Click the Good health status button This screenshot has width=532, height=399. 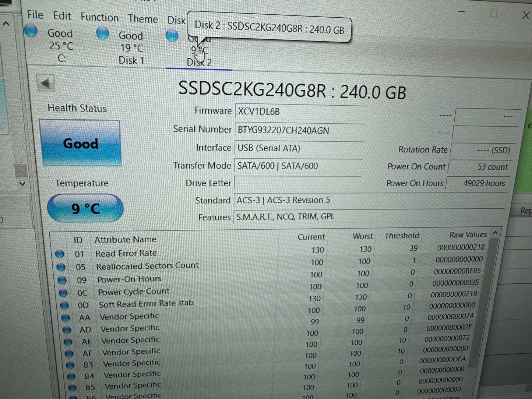[x=81, y=143]
